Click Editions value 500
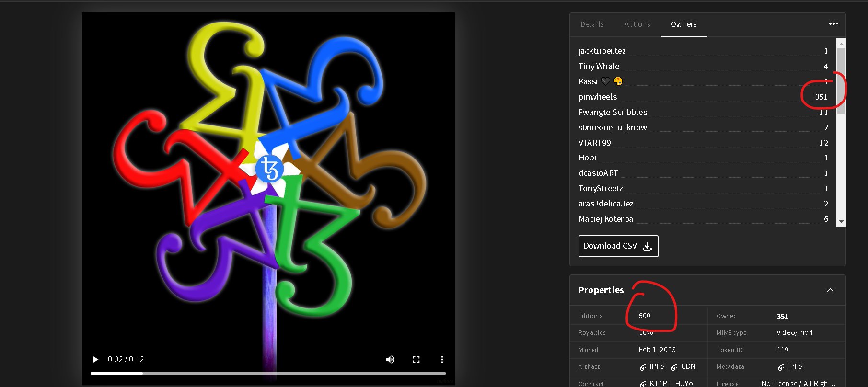868x387 pixels. point(644,316)
